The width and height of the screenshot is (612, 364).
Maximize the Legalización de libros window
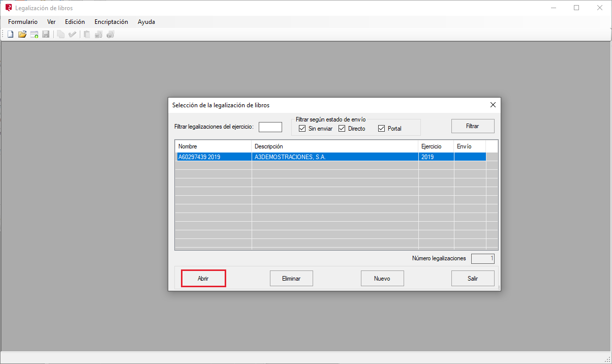coord(576,8)
